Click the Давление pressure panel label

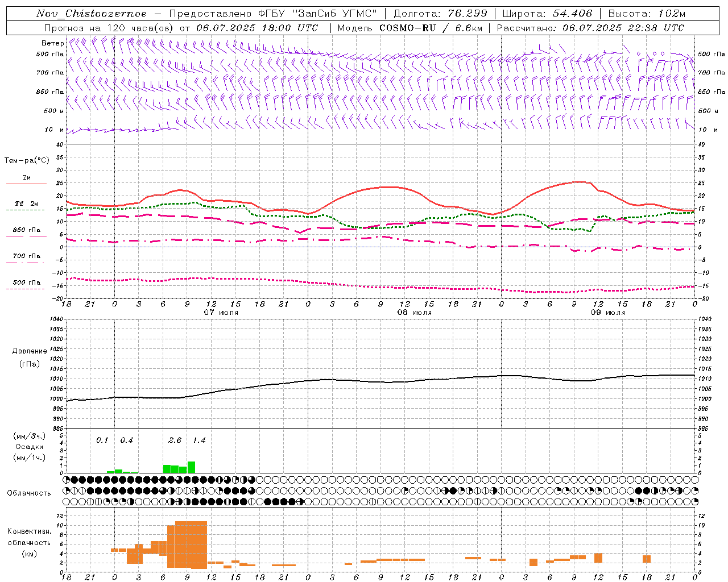(x=30, y=351)
